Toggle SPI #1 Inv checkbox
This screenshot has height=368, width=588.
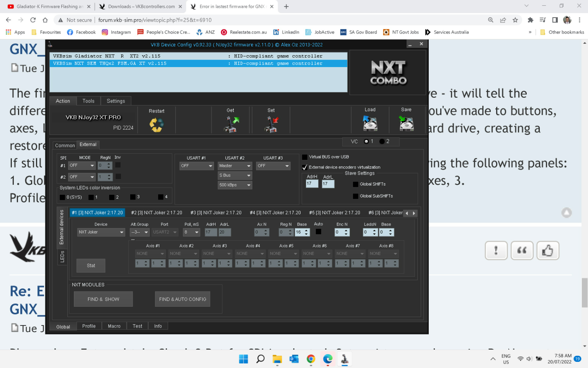(x=118, y=165)
